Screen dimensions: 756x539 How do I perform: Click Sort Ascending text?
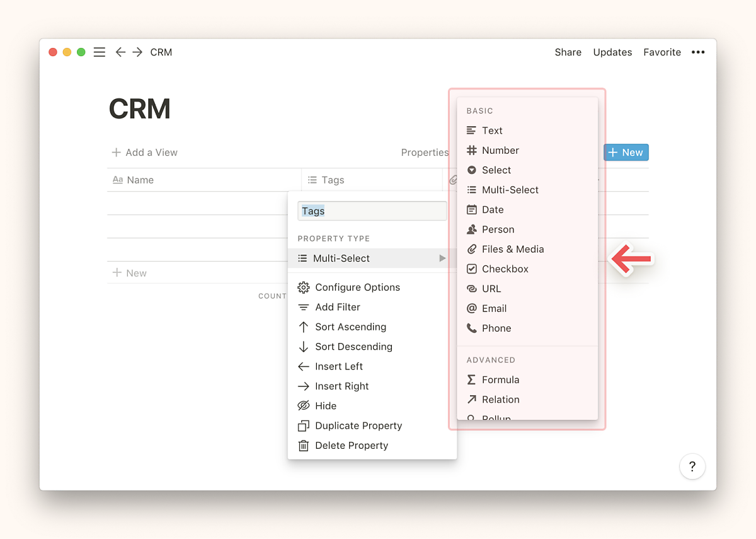351,327
